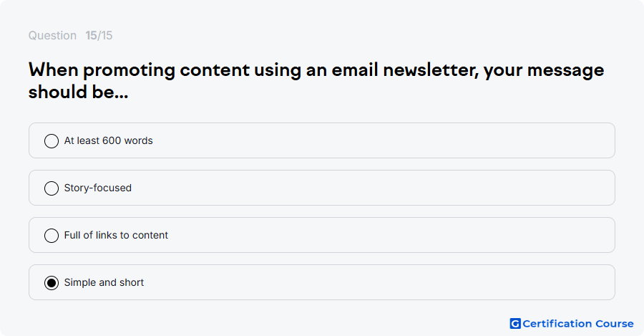
Task: Pick the 'Full of links to content' radio
Action: coord(52,236)
